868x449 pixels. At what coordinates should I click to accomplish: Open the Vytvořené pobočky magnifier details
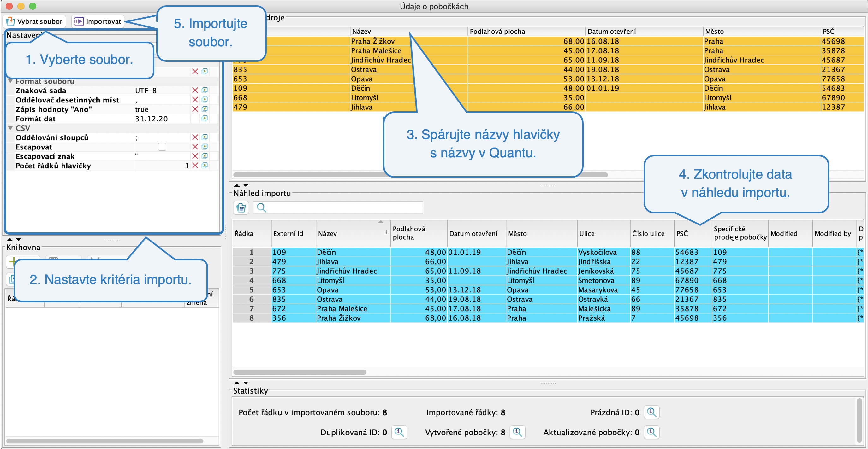(518, 432)
